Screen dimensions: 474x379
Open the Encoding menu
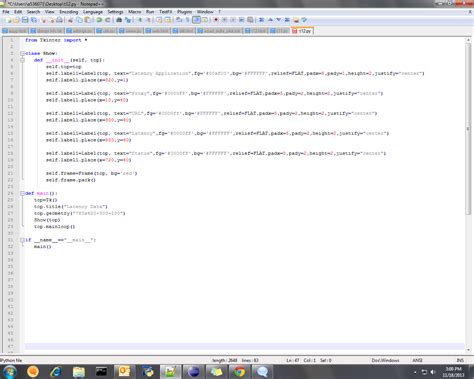point(69,12)
